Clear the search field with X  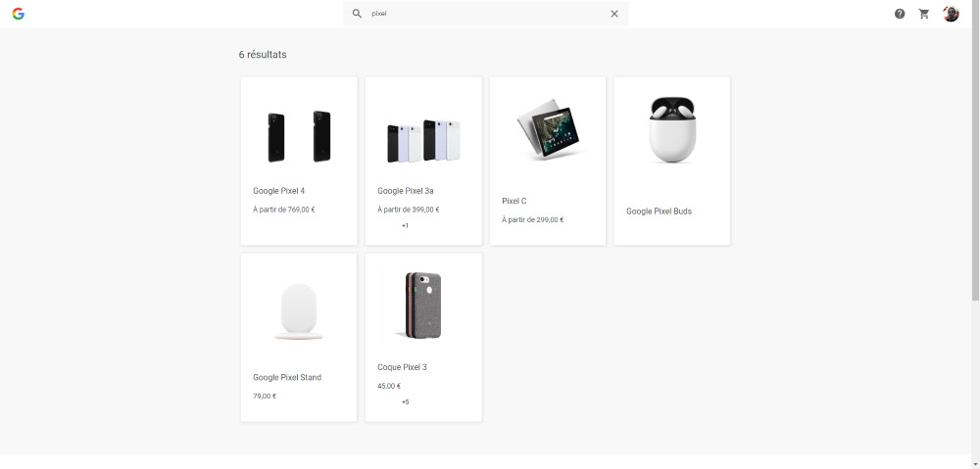(x=614, y=14)
